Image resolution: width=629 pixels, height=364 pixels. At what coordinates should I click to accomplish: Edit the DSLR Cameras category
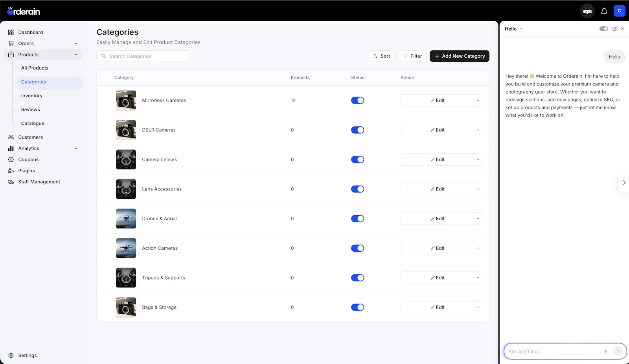[437, 130]
